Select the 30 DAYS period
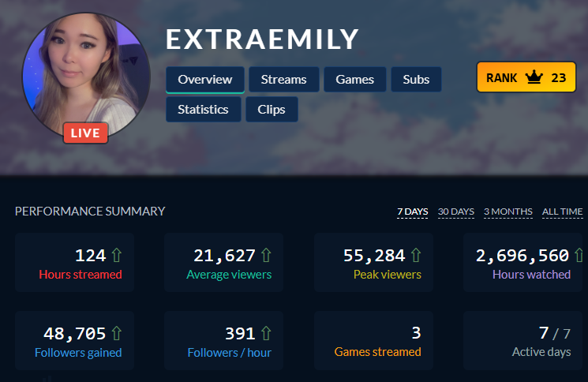This screenshot has width=588, height=382. pos(456,212)
